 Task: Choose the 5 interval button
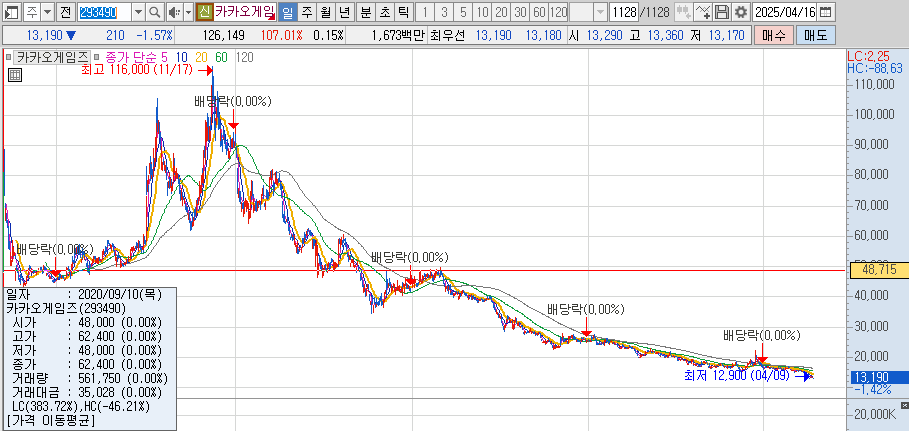(x=463, y=12)
